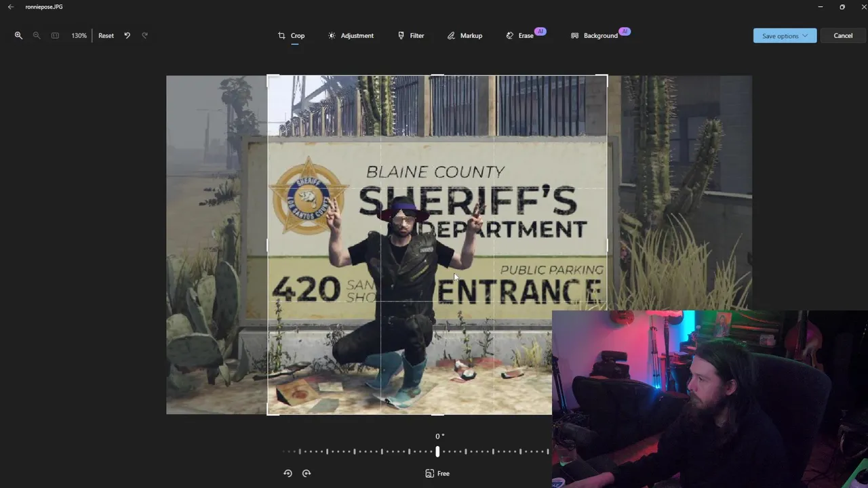The height and width of the screenshot is (488, 868).
Task: Fit image to window icon
Action: 55,35
